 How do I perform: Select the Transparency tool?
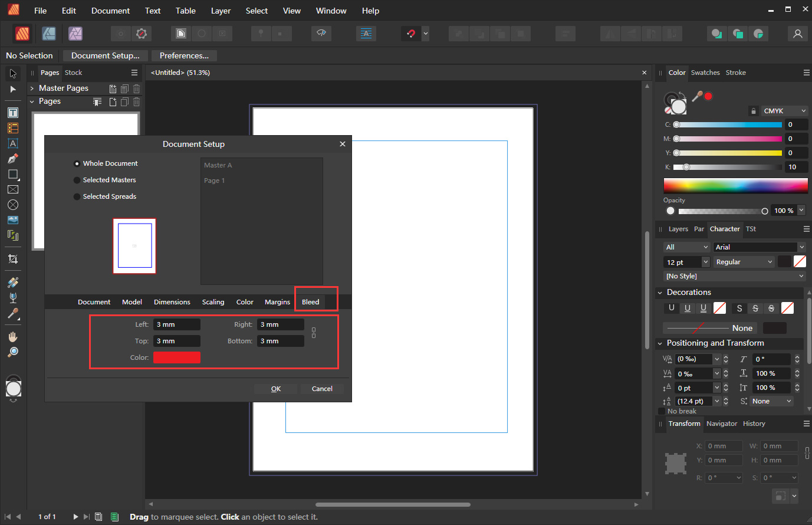(x=13, y=298)
